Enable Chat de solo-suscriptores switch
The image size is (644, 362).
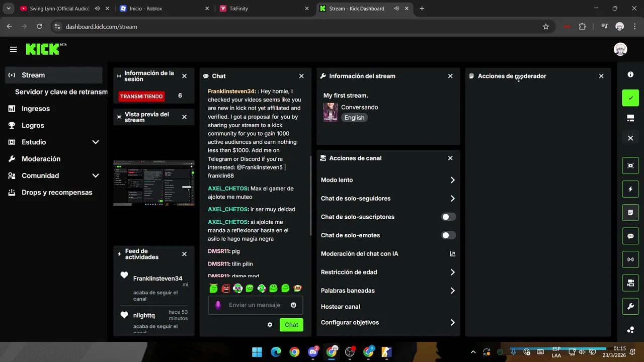coord(448,217)
